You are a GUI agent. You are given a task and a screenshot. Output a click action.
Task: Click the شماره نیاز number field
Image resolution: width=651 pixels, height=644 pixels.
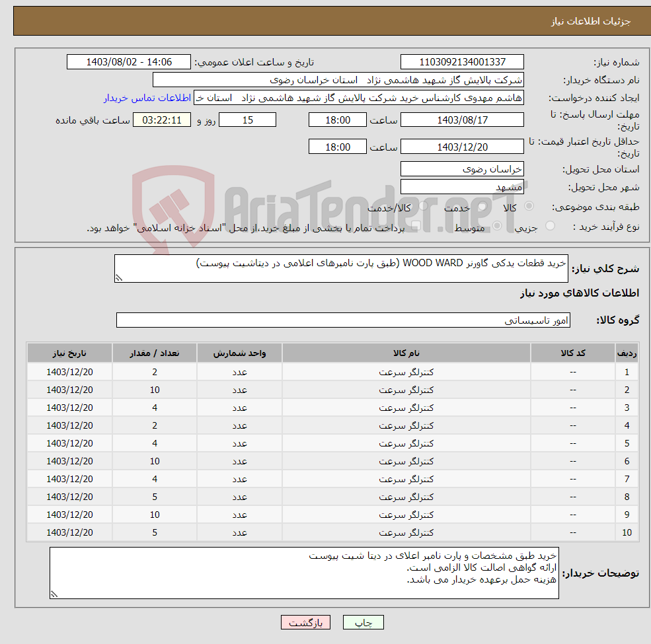pyautogui.click(x=462, y=62)
